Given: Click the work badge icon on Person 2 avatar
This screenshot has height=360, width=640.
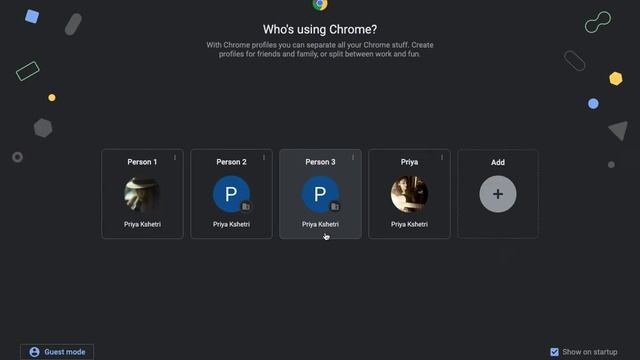Looking at the screenshot, I should (246, 207).
